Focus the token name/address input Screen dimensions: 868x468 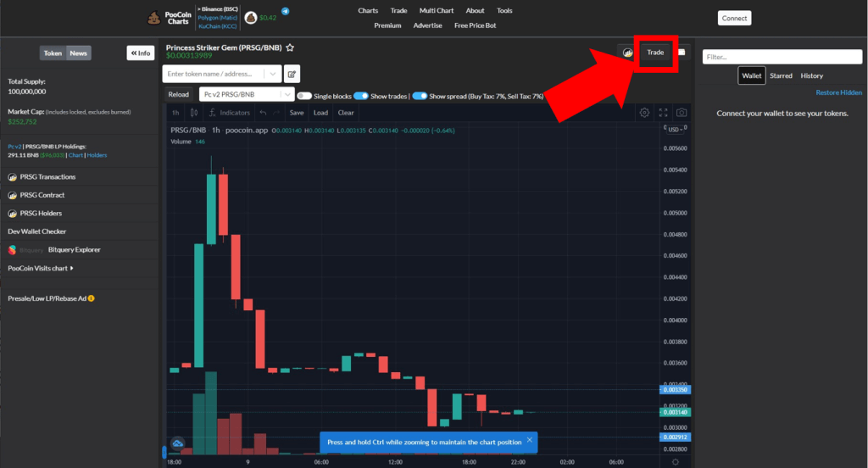(x=214, y=74)
